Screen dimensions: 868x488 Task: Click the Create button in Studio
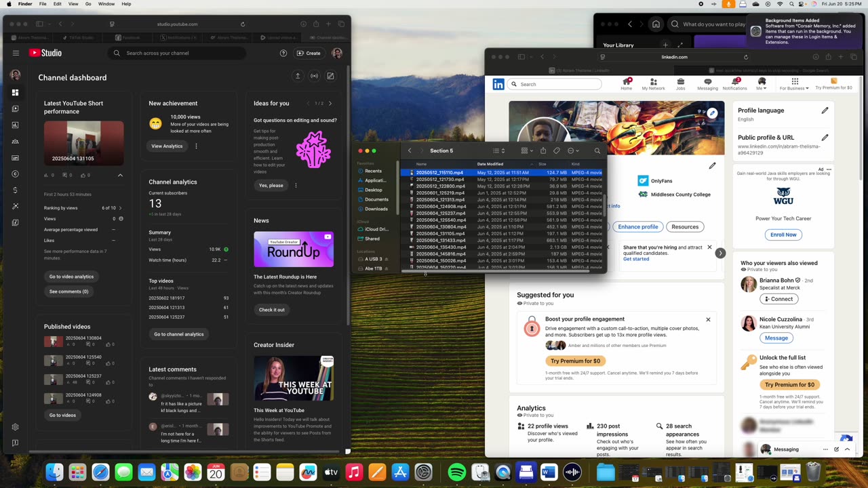[x=309, y=53]
